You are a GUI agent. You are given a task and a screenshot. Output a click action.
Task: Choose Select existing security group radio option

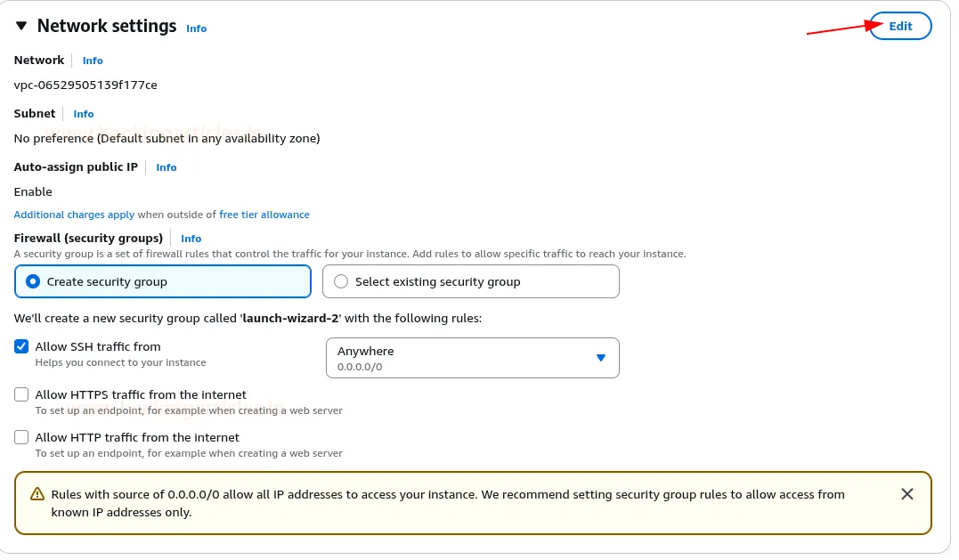(x=341, y=281)
